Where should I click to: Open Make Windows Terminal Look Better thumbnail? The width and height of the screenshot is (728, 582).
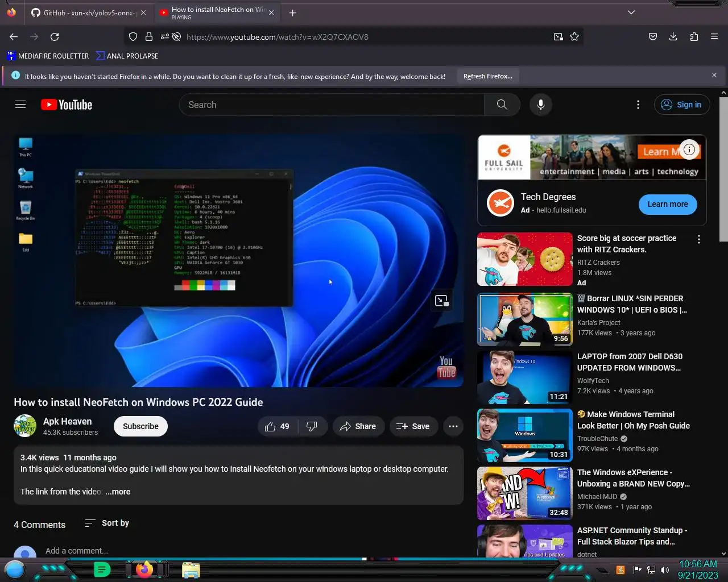(x=525, y=435)
